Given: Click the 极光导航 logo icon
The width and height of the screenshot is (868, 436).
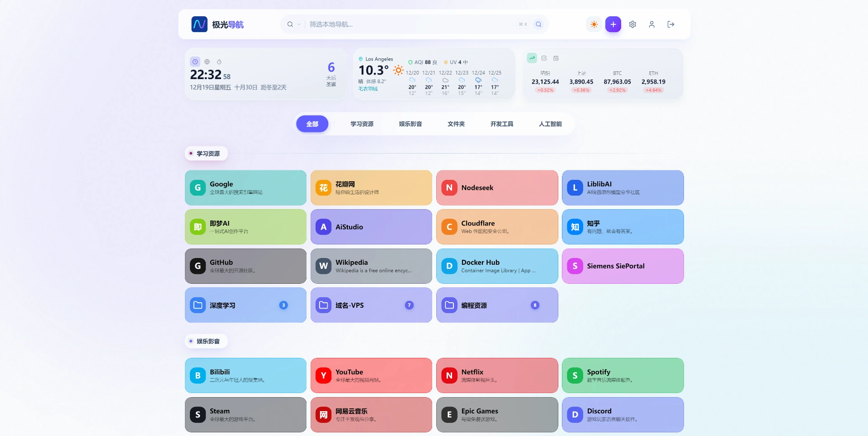Looking at the screenshot, I should pyautogui.click(x=199, y=24).
